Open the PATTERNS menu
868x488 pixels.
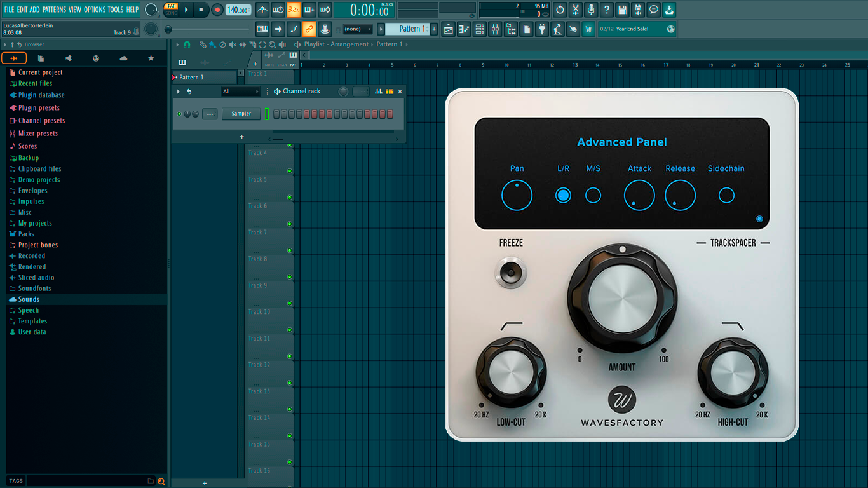click(54, 10)
